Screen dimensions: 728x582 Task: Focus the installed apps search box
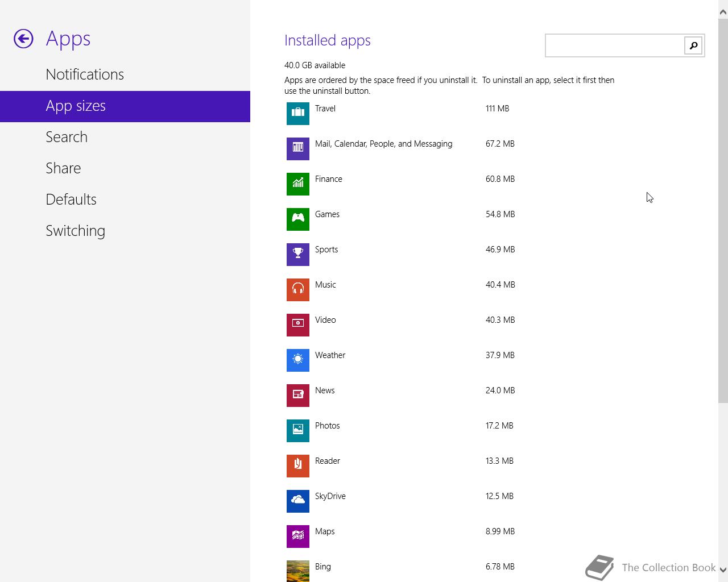point(614,45)
